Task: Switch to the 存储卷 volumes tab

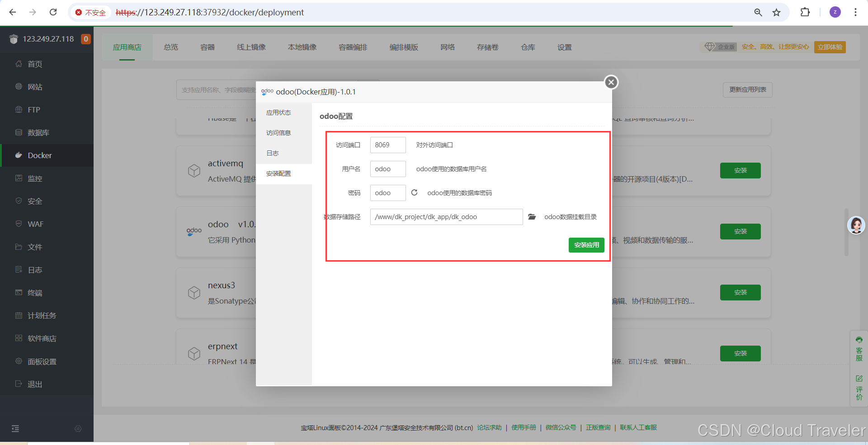Action: (x=488, y=47)
